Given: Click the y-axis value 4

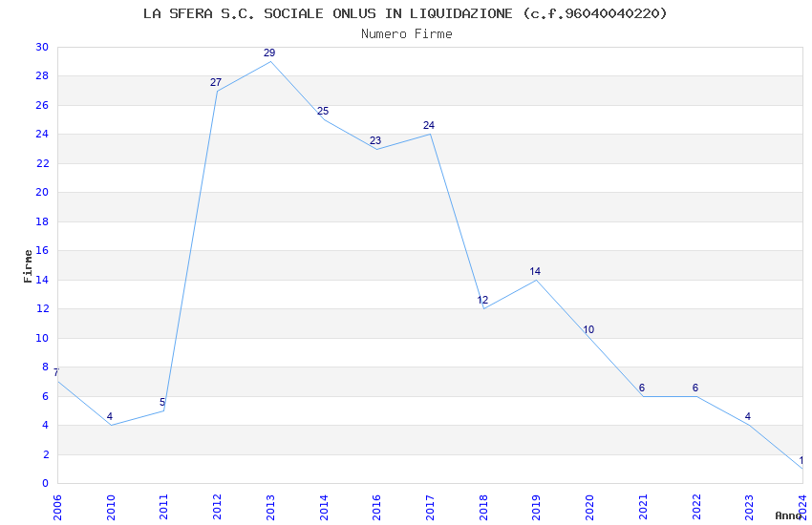Looking at the screenshot, I should coord(45,425).
